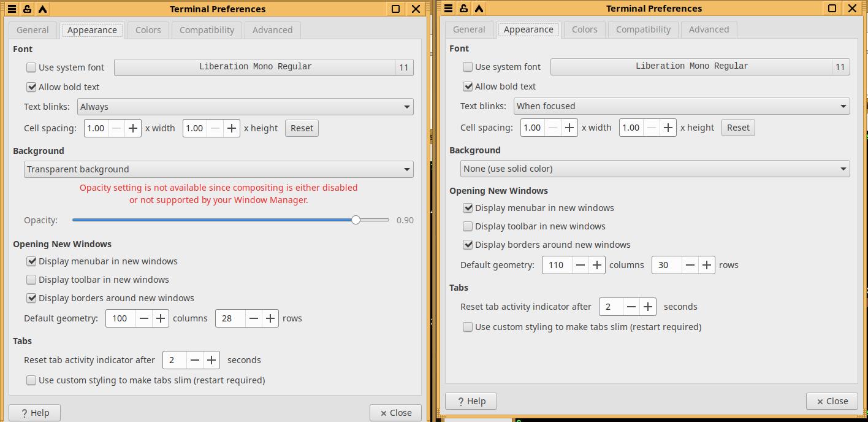Reset cell spacing in left window
The image size is (868, 422).
click(x=302, y=128)
